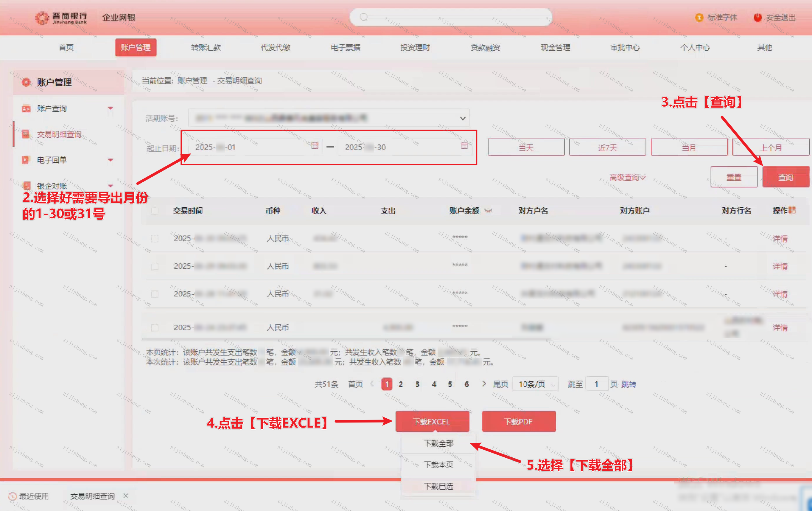Click the 账户管理 sidebar gear icon
This screenshot has height=511, width=812.
coord(26,82)
